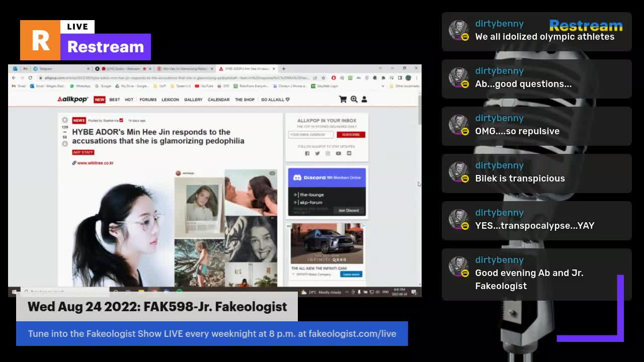644x362 pixels.
Task: Open akp-forum Discord channel
Action: (x=309, y=202)
